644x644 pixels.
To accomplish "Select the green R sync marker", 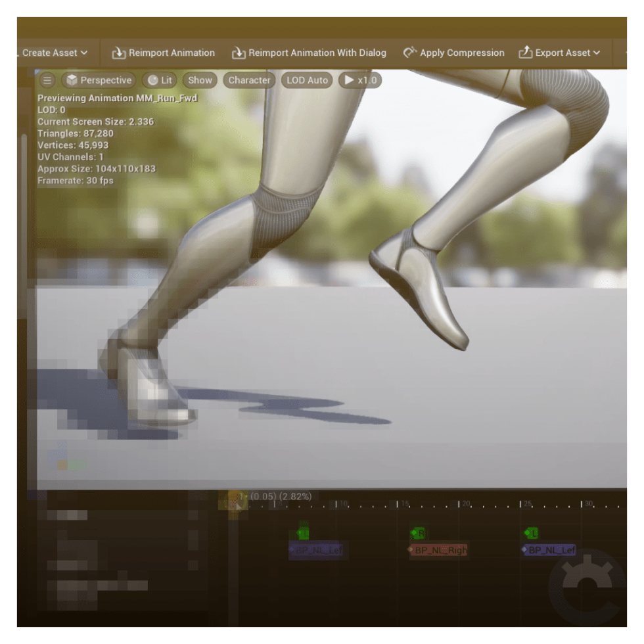I will [x=418, y=534].
